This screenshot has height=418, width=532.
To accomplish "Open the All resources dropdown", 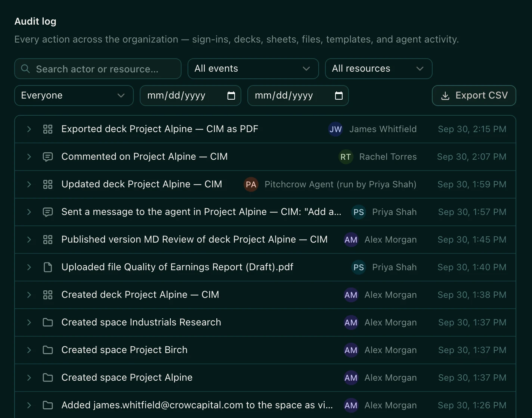I will click(378, 69).
